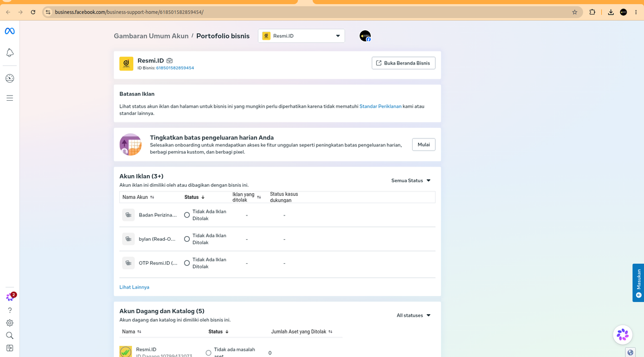Reload the page in browser
Image resolution: width=644 pixels, height=357 pixels.
[33, 12]
